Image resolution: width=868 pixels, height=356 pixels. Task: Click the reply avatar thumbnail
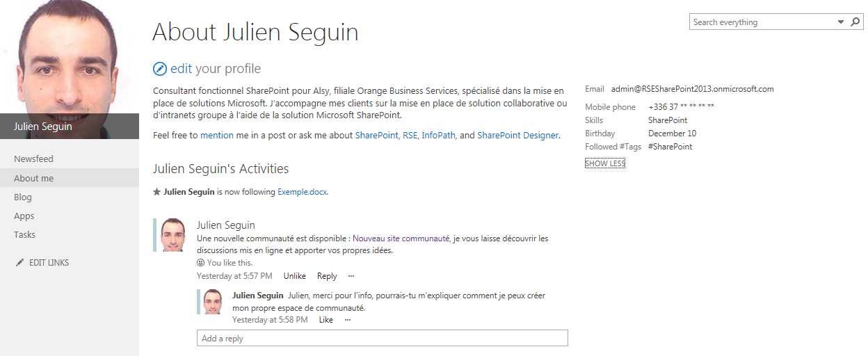(x=213, y=302)
